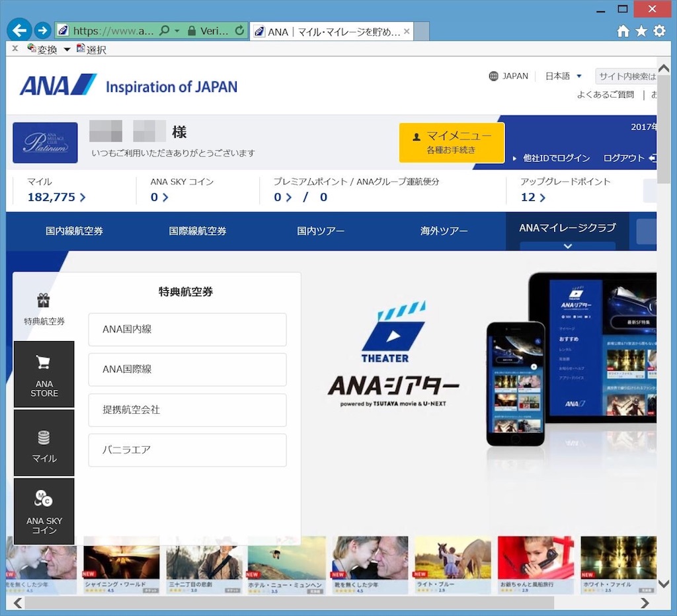Click the ANAマイレージクラブ menu tab

(x=567, y=227)
